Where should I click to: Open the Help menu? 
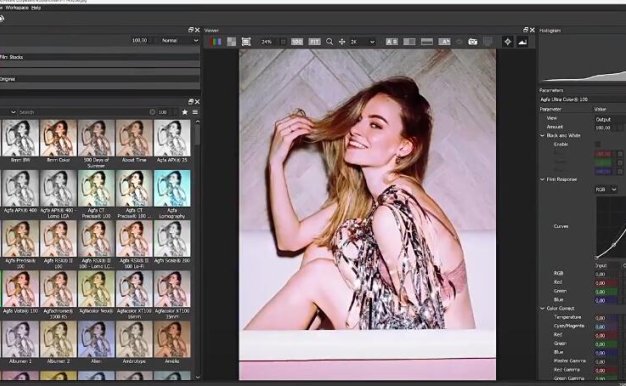pyautogui.click(x=36, y=7)
